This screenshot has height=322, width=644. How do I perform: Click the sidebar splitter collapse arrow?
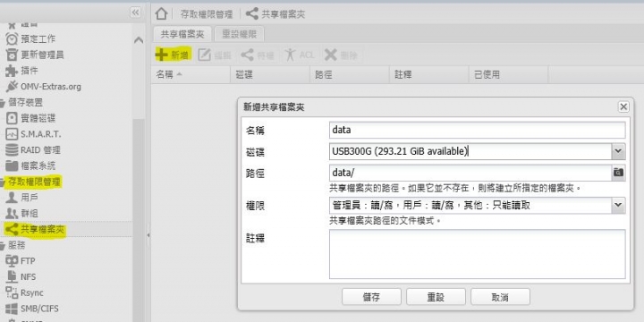click(148, 235)
